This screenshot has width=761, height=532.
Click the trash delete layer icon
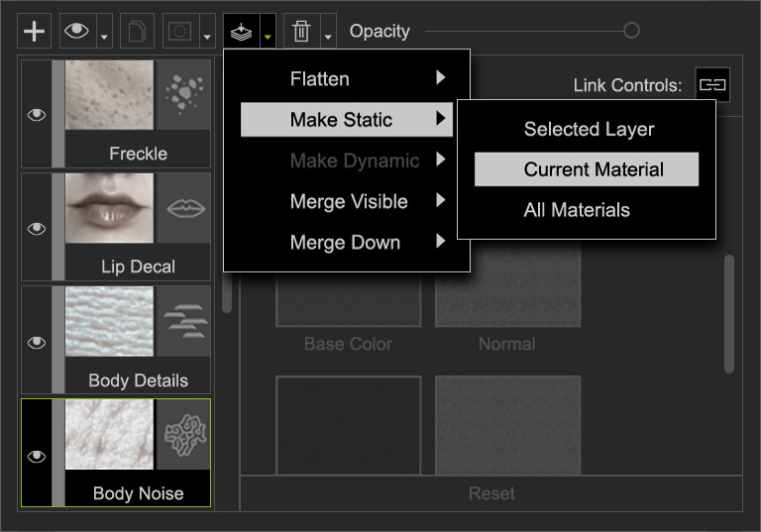300,32
